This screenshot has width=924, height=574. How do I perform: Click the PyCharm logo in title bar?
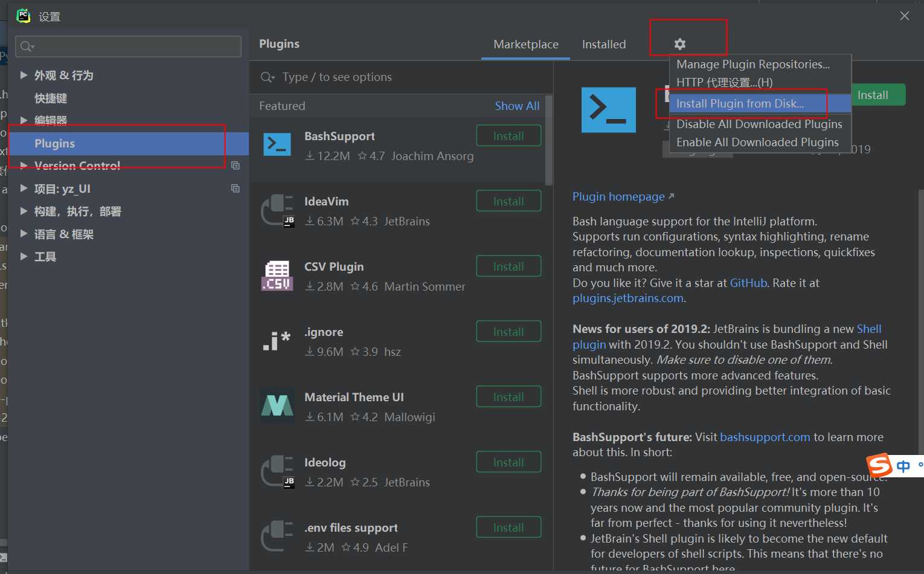point(24,16)
